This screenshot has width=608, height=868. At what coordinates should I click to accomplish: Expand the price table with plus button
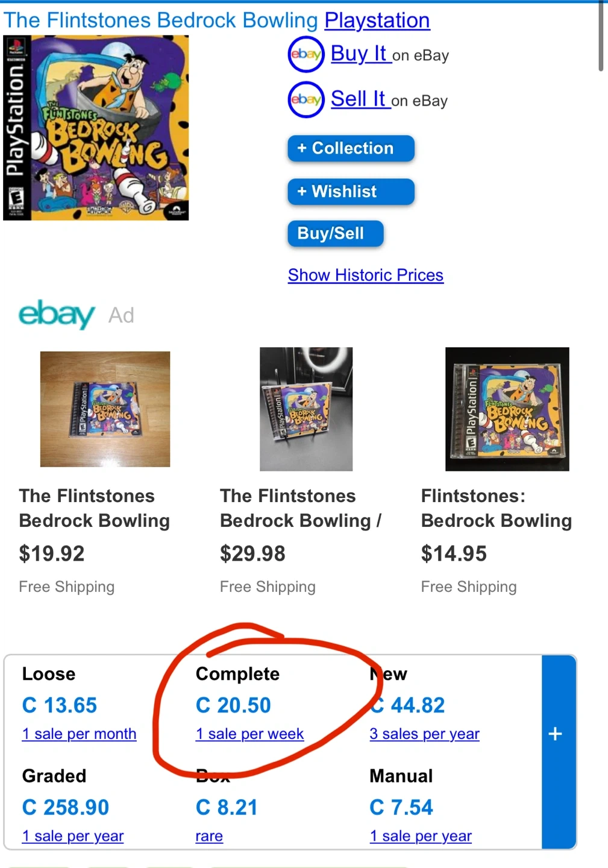pos(556,734)
